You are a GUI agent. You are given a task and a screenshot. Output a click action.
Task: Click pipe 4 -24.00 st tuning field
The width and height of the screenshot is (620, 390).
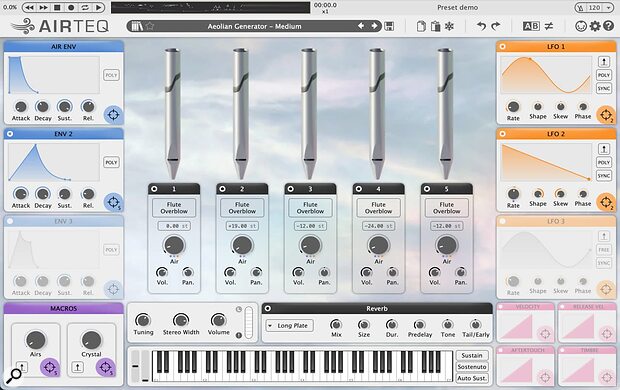(x=379, y=226)
